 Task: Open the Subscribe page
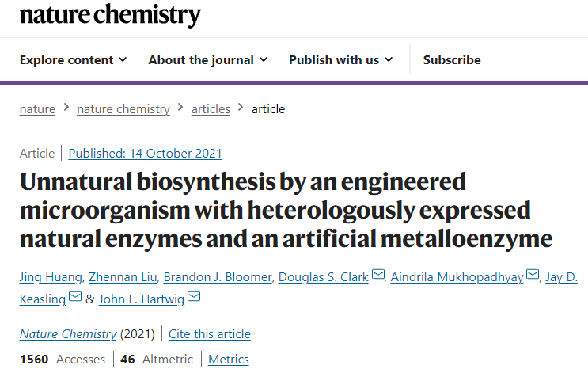[x=452, y=60]
